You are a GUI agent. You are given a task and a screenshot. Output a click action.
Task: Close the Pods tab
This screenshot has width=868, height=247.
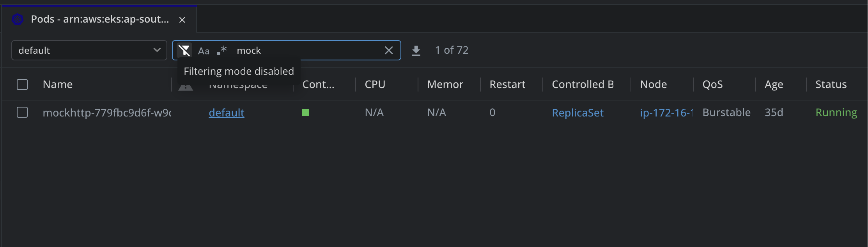182,20
